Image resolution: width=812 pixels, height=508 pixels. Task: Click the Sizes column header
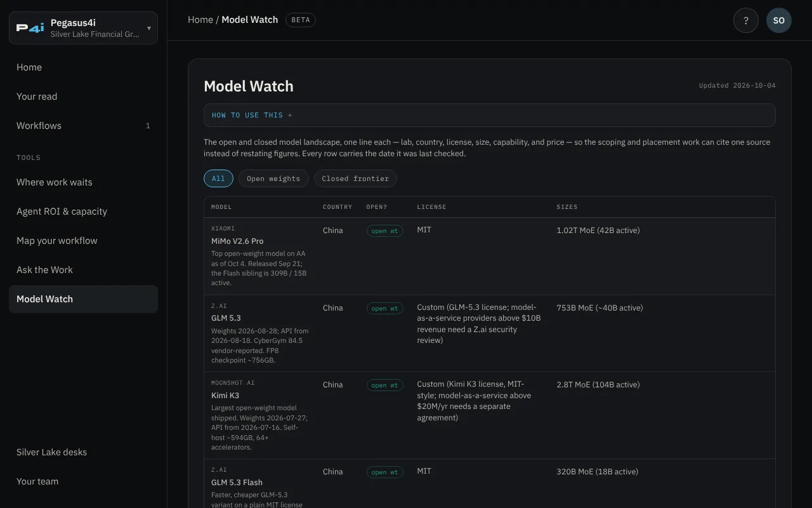(567, 207)
